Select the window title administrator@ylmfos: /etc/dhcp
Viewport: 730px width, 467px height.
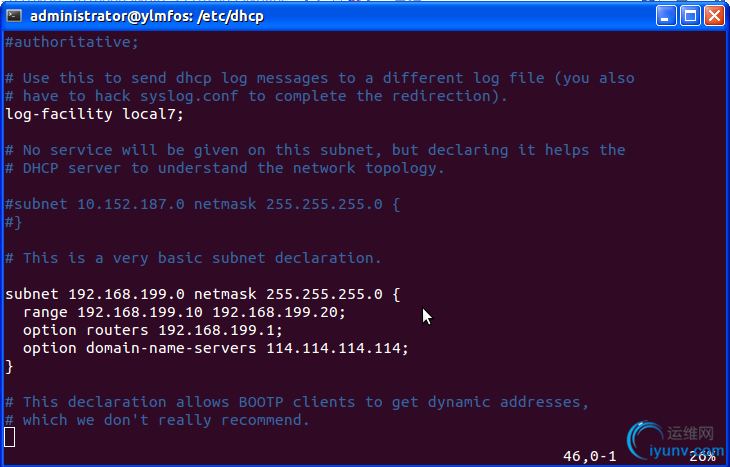(147, 16)
